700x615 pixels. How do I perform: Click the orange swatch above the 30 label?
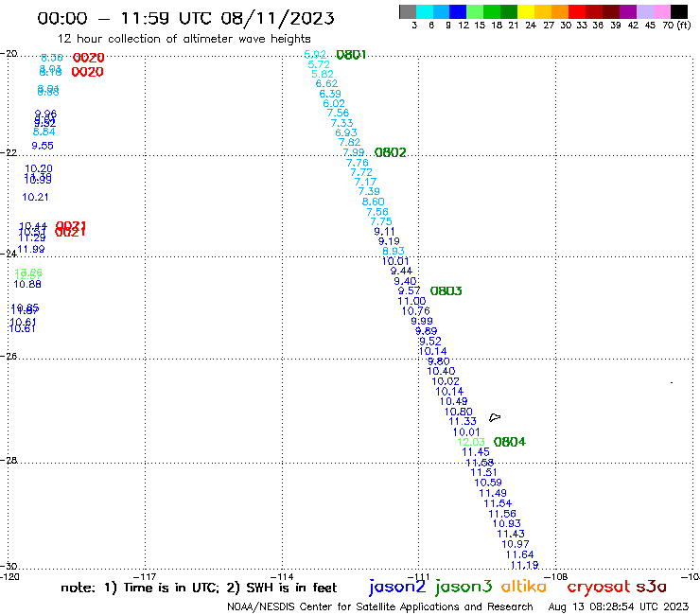pyautogui.click(x=560, y=11)
